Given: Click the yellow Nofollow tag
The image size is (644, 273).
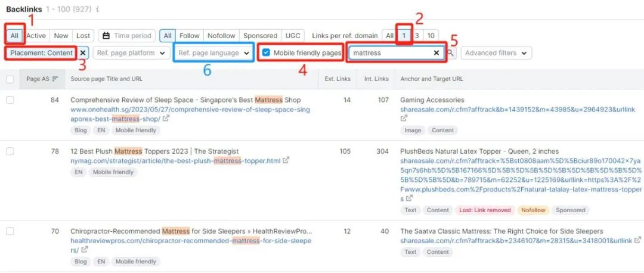Looking at the screenshot, I should 533,210.
